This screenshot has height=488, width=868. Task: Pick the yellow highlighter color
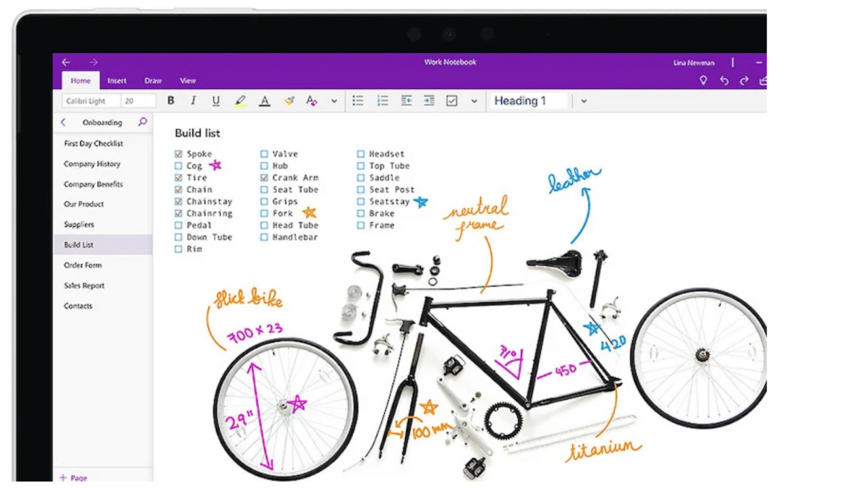(240, 101)
